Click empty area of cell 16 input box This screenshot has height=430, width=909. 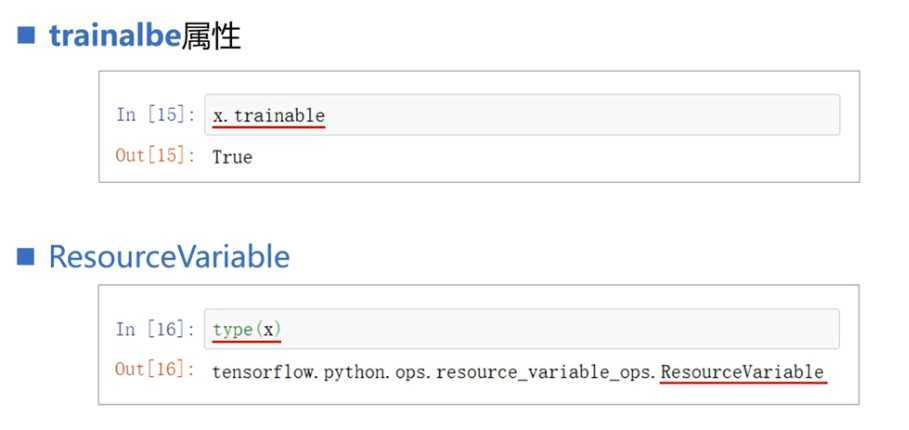(x=559, y=329)
